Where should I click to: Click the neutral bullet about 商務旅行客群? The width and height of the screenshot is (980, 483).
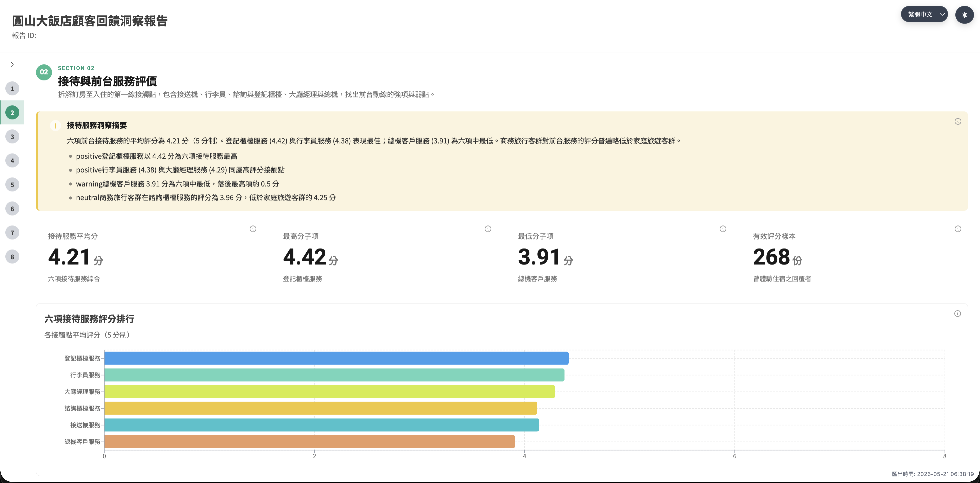point(206,197)
